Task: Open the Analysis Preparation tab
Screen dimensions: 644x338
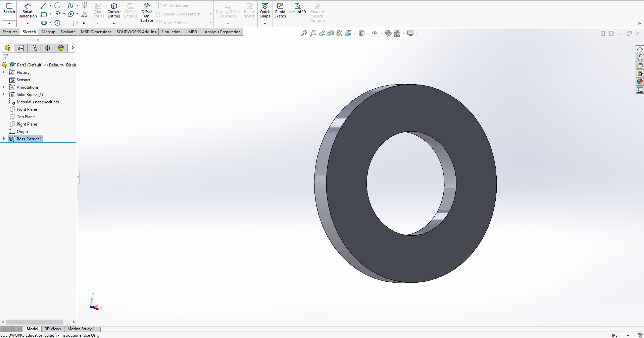Action: [222, 32]
